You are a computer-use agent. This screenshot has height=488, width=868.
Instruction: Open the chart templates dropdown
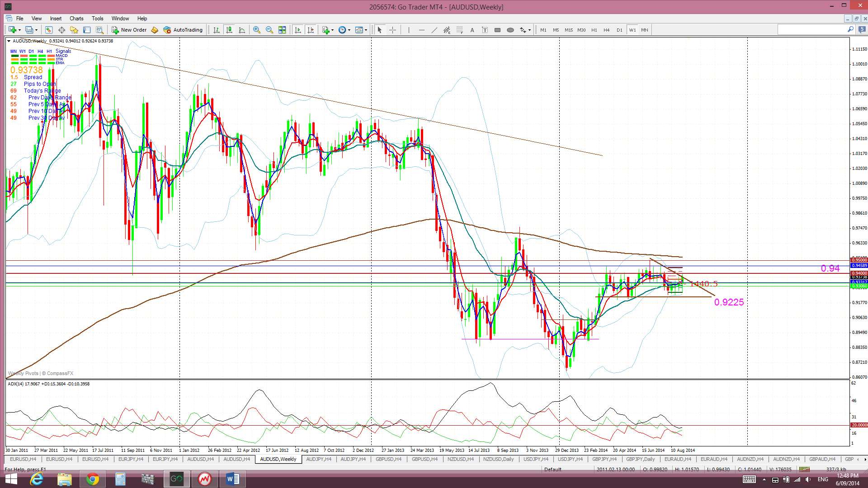point(361,30)
